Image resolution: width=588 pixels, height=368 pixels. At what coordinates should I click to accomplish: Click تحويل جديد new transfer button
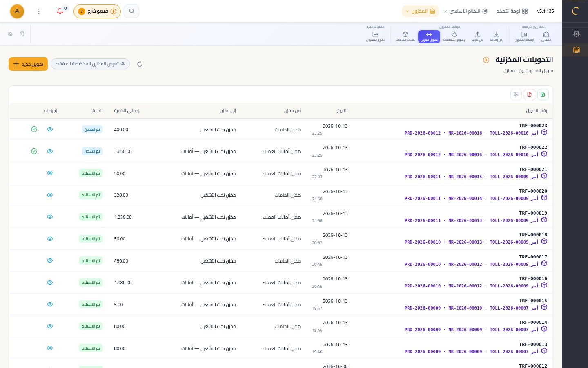point(28,64)
